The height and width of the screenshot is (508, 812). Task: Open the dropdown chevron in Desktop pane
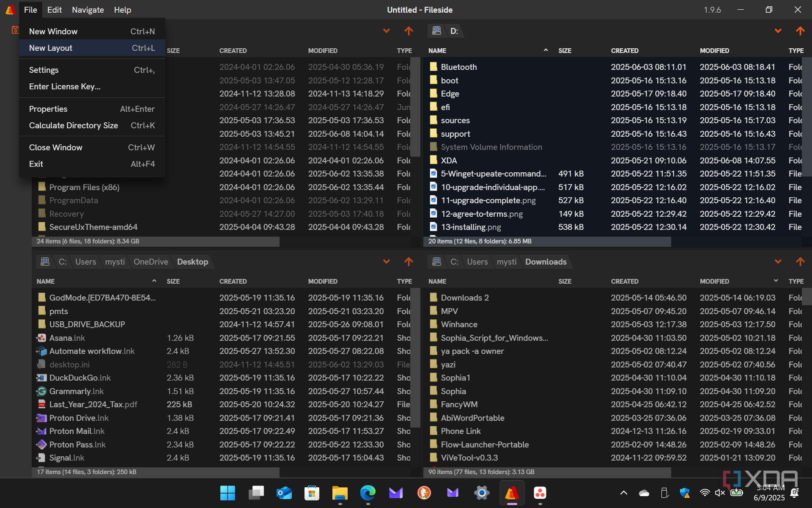click(386, 262)
